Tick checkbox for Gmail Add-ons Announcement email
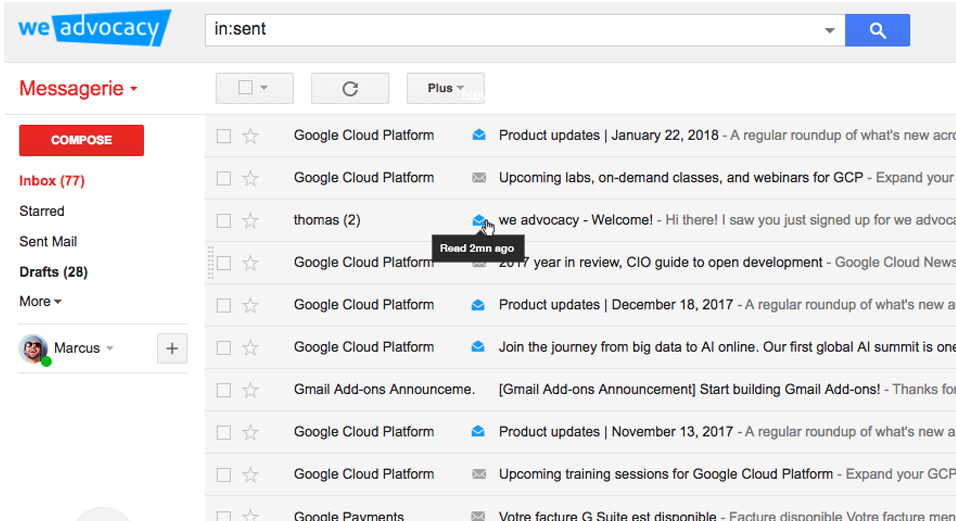Screen dimensions: 956x521 [224, 390]
